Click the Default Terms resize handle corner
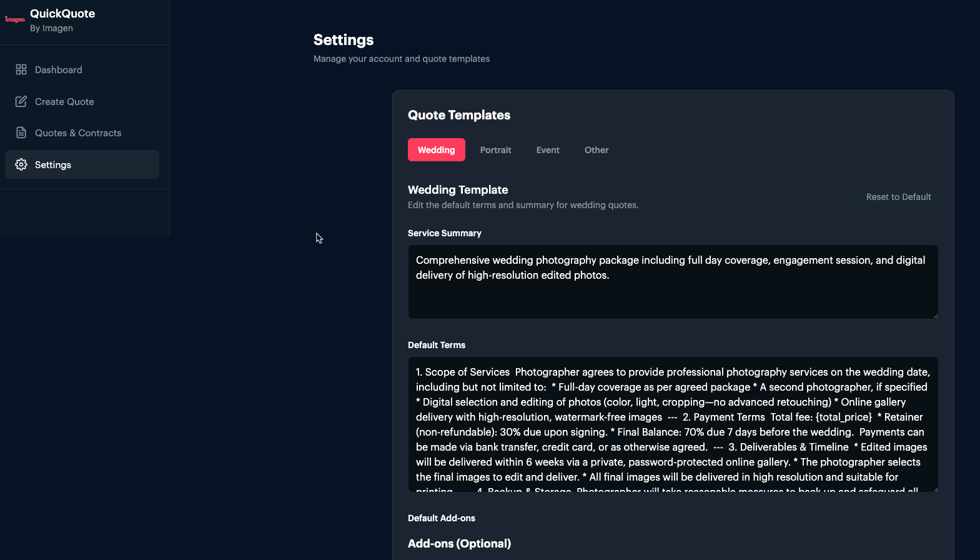This screenshot has width=980, height=560. 935,489
